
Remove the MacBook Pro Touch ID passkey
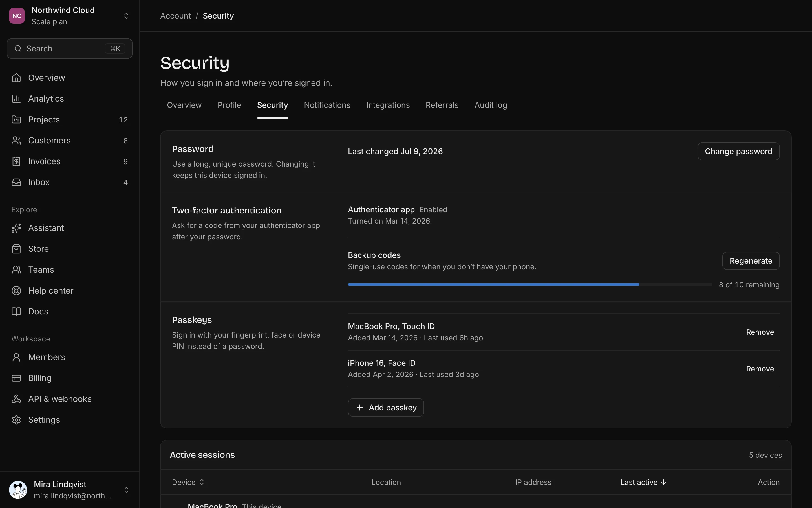coord(760,332)
